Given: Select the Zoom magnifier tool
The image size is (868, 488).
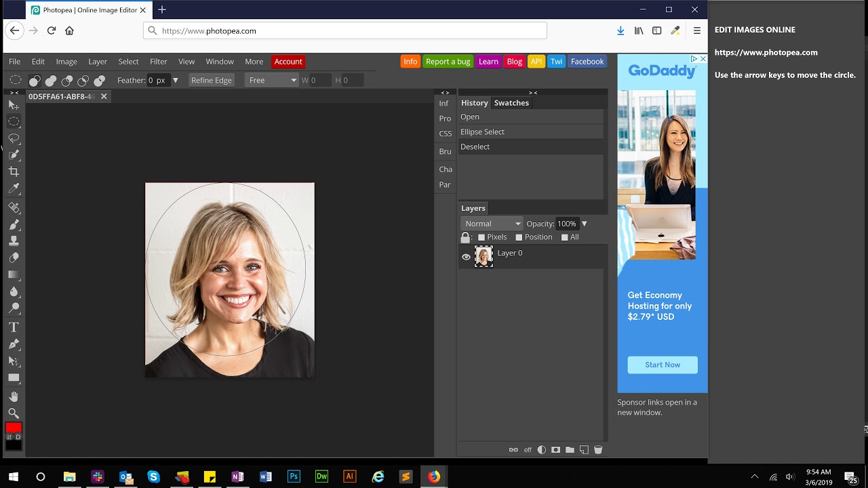Looking at the screenshot, I should [x=14, y=413].
